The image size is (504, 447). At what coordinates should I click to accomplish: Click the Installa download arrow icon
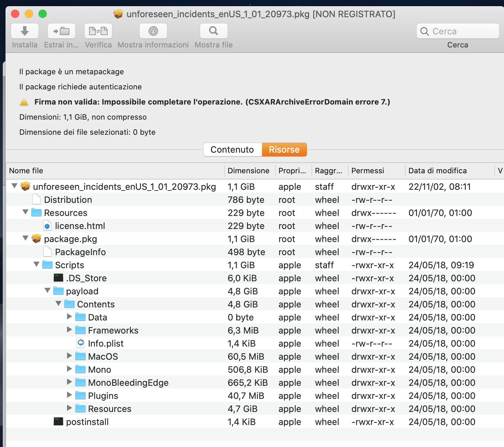point(25,31)
